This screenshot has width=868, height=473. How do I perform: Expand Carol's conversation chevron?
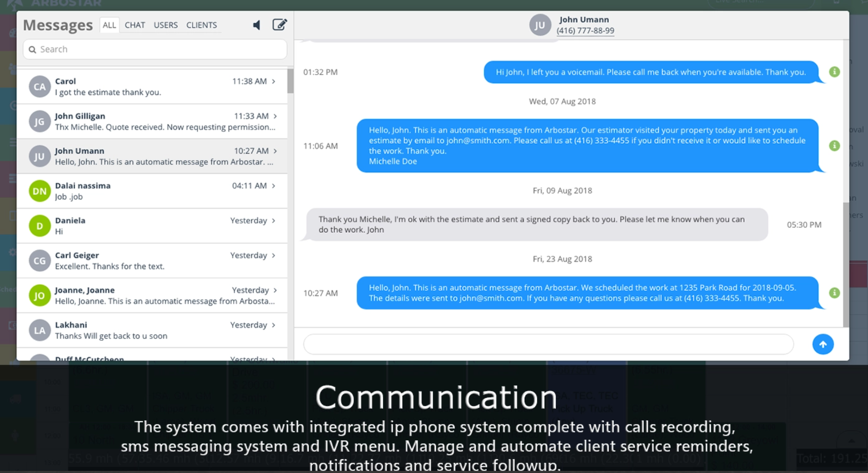click(274, 81)
